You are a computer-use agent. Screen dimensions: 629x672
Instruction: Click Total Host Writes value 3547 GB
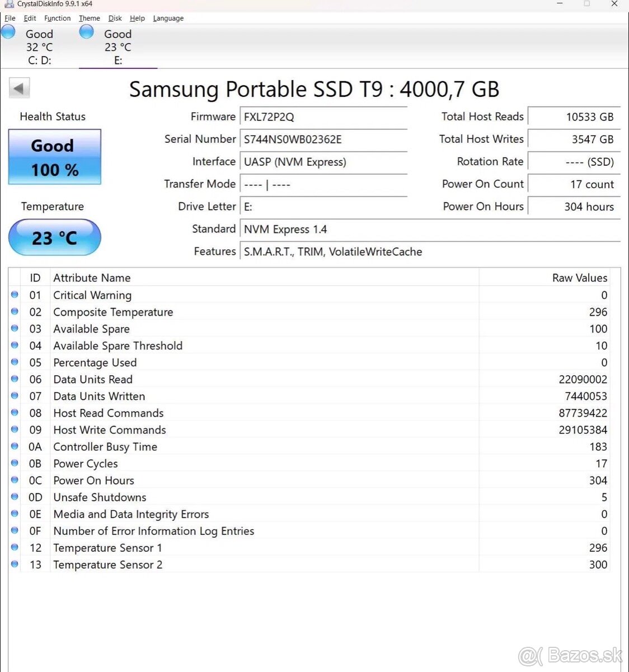(x=574, y=139)
